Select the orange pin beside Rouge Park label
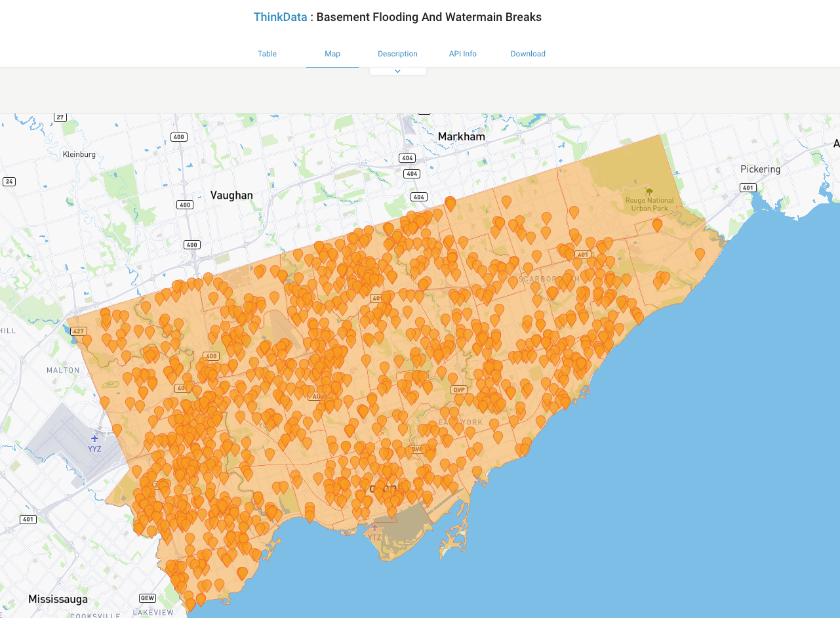 coord(657,225)
